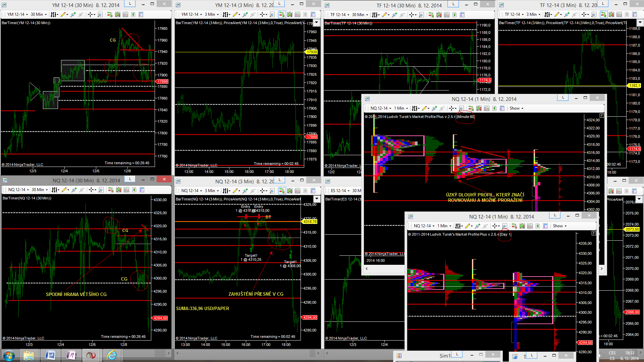644x362 pixels.
Task: Click L link button on NQ 30 Min title bar
Action: pos(130,179)
